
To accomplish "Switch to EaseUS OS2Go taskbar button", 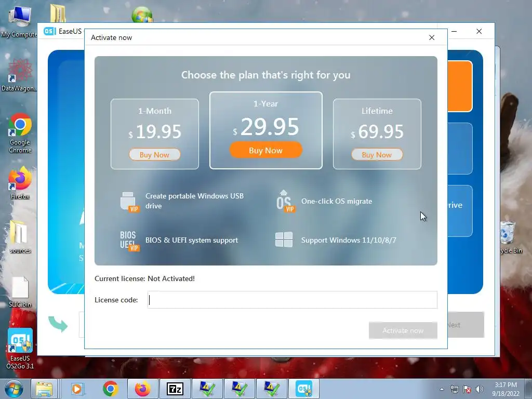I will pos(303,389).
